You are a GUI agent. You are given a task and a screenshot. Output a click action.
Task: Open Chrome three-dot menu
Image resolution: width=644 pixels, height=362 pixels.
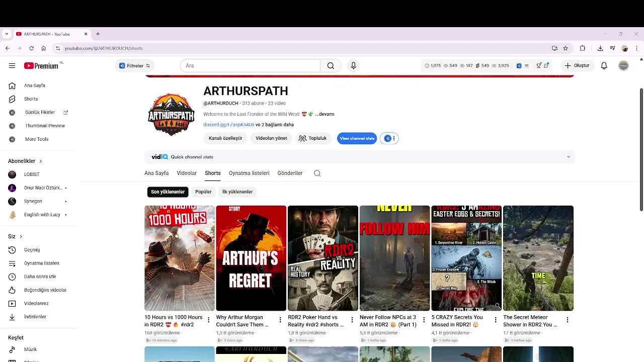point(636,48)
